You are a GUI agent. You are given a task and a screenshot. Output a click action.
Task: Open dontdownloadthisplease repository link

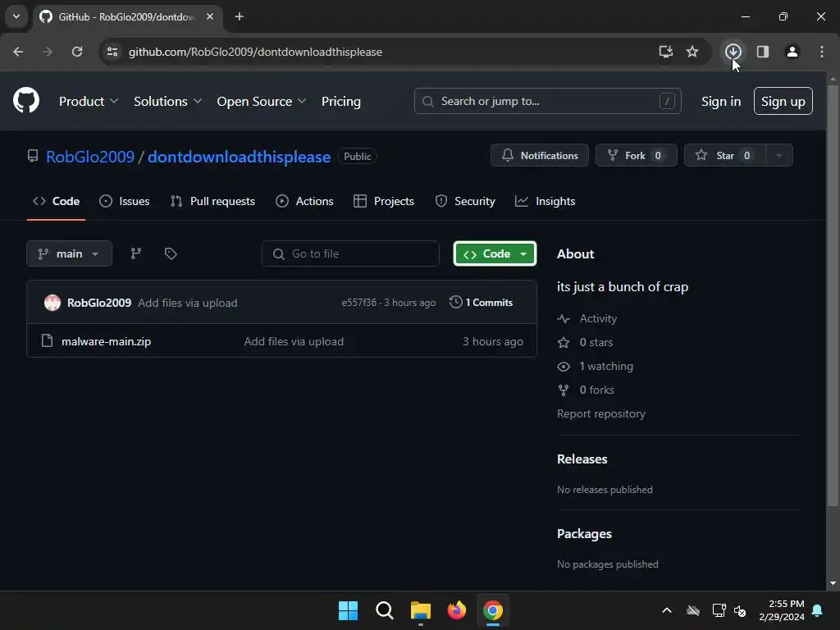coord(239,157)
